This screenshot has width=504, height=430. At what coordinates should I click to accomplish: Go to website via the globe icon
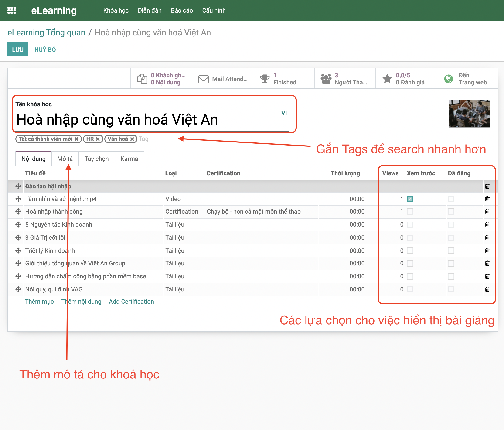pos(448,79)
